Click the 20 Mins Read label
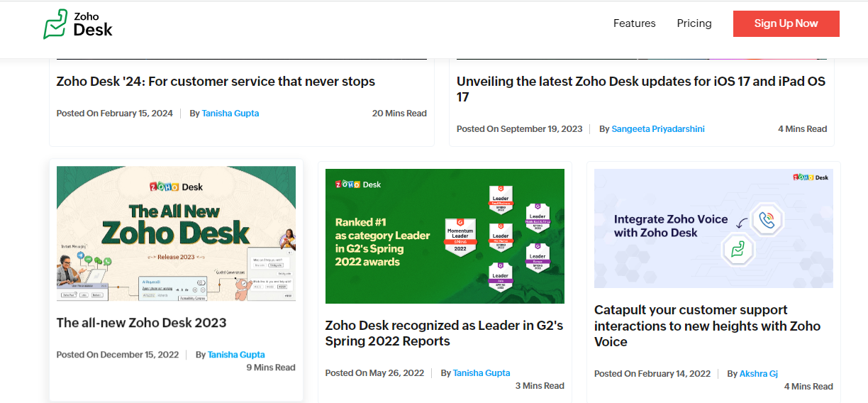Image resolution: width=868 pixels, height=403 pixels. [x=399, y=114]
